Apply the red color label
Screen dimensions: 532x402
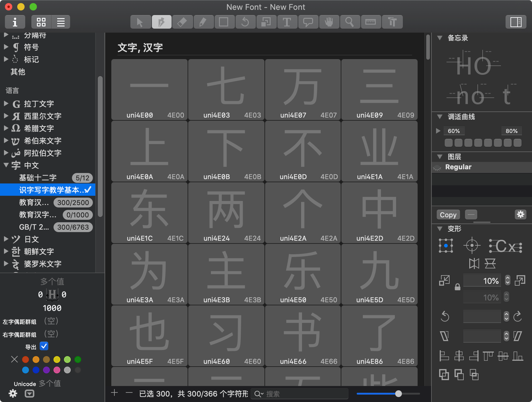point(26,359)
